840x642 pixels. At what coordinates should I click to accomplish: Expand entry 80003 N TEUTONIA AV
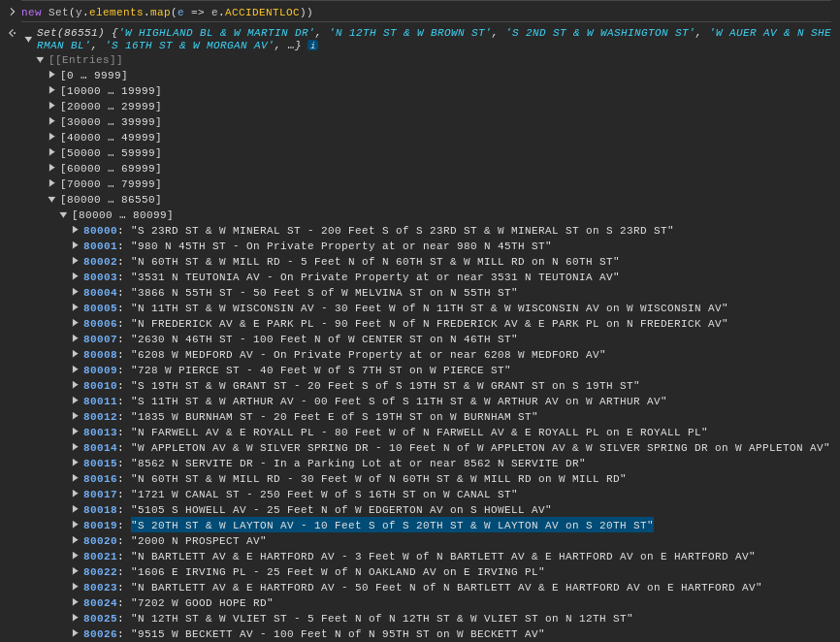click(x=76, y=276)
